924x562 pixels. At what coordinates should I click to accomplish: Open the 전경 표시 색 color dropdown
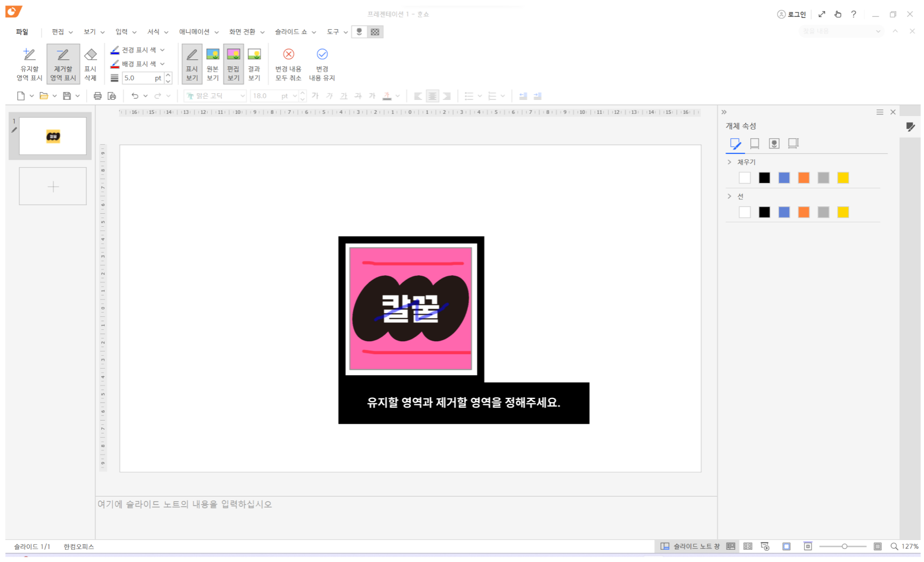click(x=163, y=50)
